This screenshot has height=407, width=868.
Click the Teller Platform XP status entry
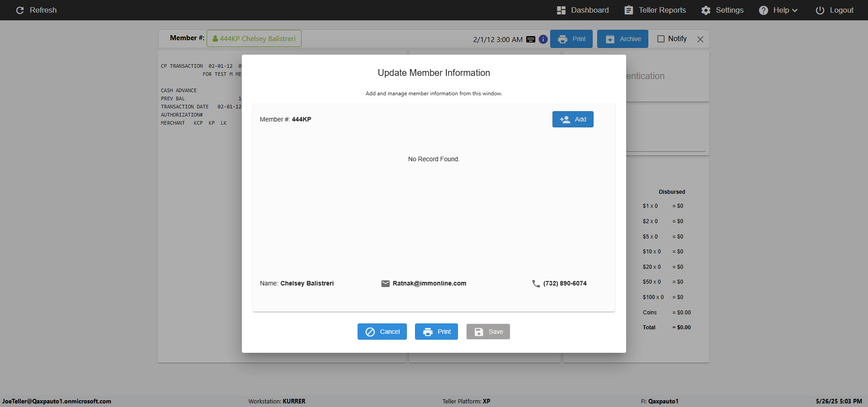click(466, 401)
